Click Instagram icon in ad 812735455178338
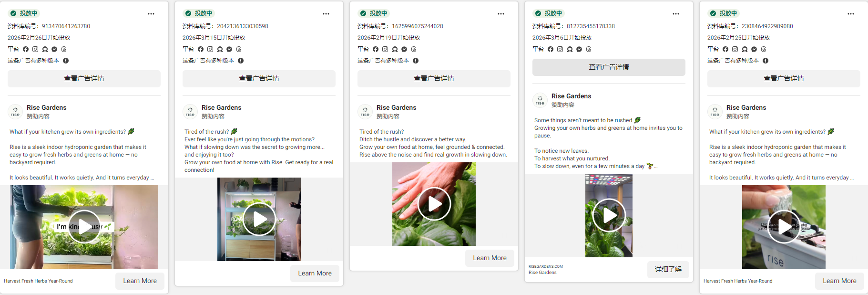 (560, 49)
